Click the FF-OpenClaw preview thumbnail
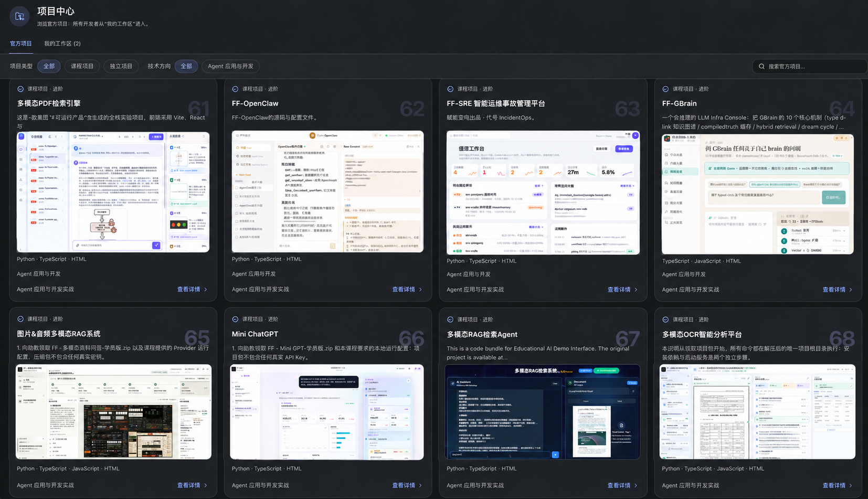The image size is (868, 499). pos(327,192)
